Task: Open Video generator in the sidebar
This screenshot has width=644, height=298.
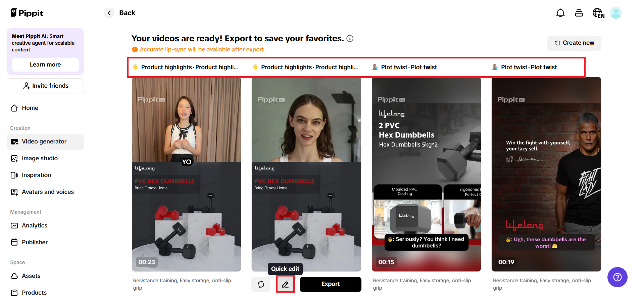Action: (x=45, y=141)
